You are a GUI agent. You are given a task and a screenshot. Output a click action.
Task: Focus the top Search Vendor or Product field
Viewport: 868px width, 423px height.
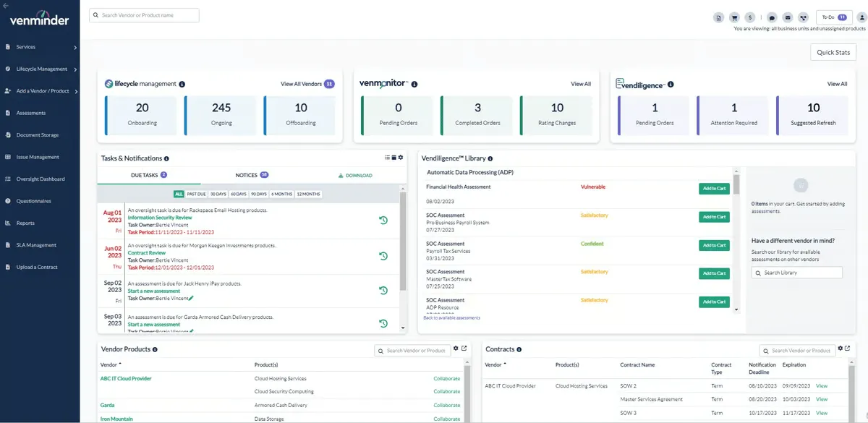144,15
